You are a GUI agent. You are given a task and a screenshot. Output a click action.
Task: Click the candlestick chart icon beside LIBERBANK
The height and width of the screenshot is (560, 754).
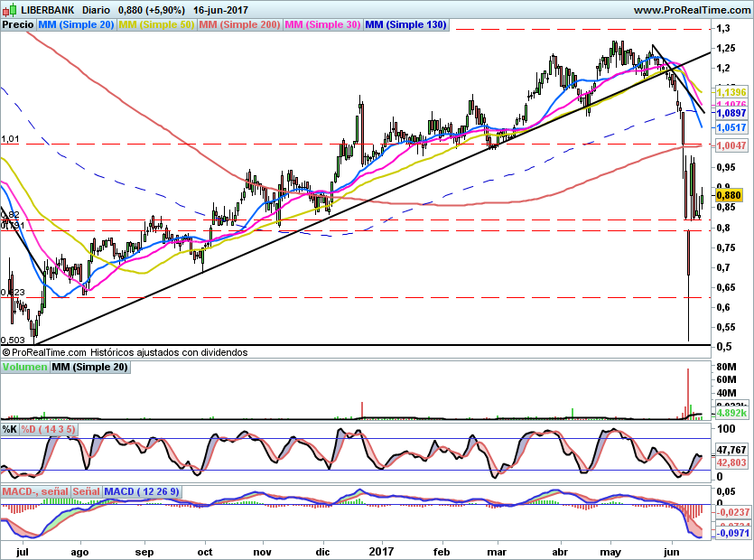point(9,9)
